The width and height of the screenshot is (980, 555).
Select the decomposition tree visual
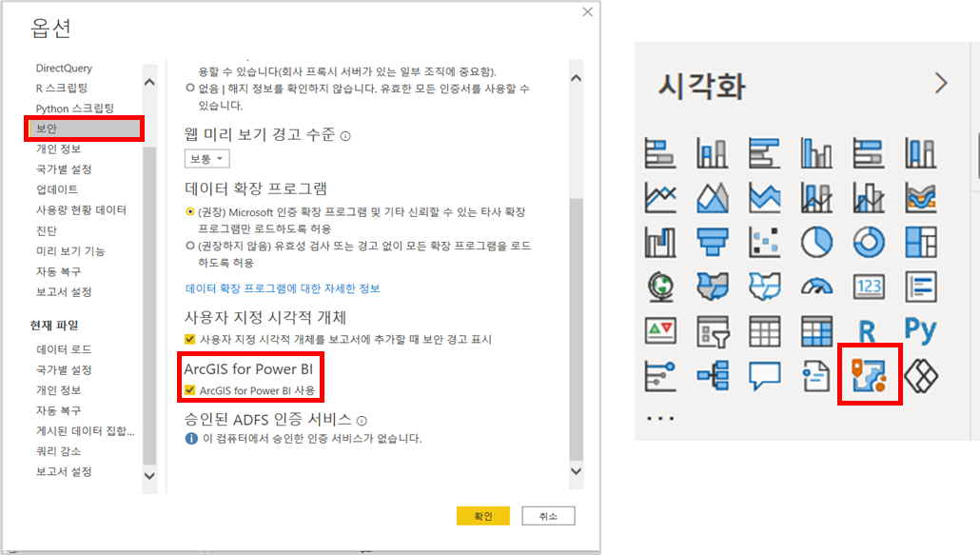[x=713, y=375]
